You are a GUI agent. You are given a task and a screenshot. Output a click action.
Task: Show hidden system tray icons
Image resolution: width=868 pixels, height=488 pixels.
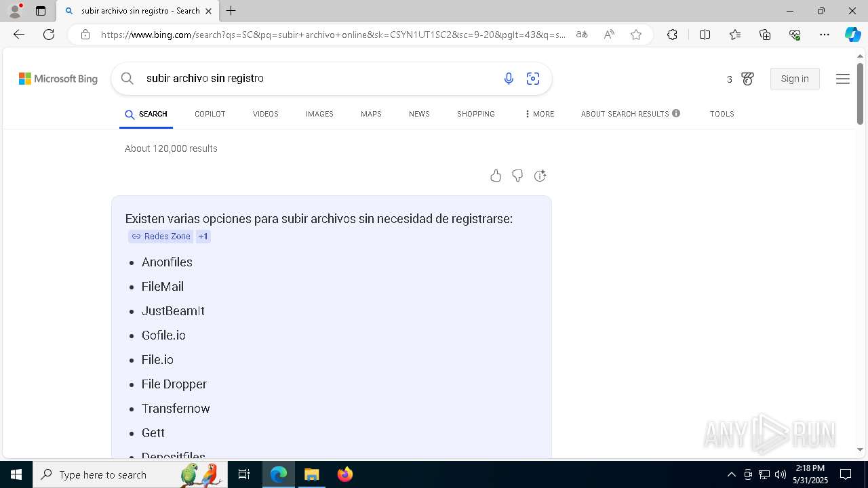pyautogui.click(x=731, y=474)
